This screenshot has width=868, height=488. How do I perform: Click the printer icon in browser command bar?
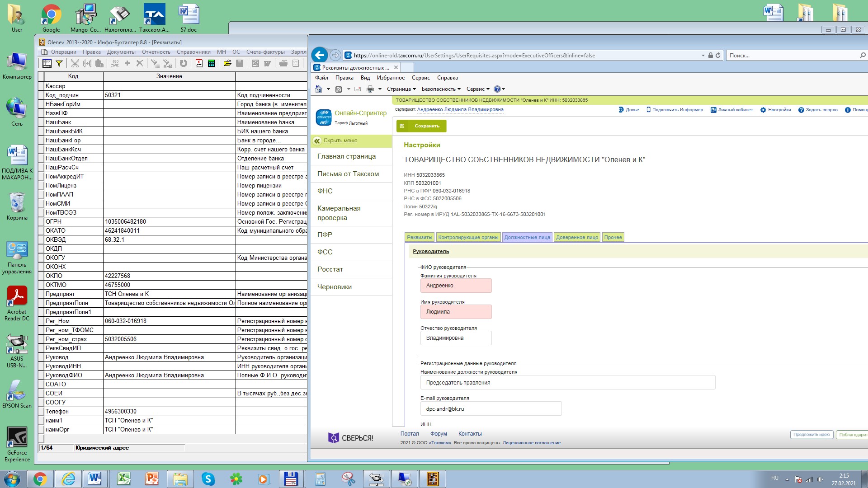click(370, 89)
